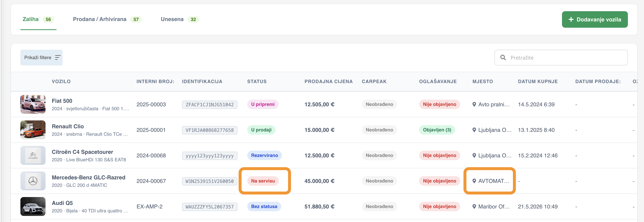
Task: Click the Dodavanje vozila button
Action: [595, 19]
